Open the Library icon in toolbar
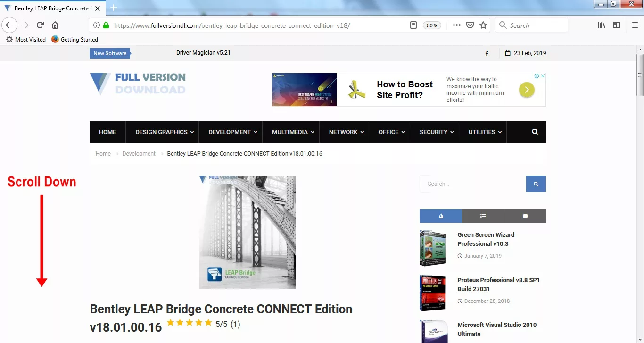 602,25
